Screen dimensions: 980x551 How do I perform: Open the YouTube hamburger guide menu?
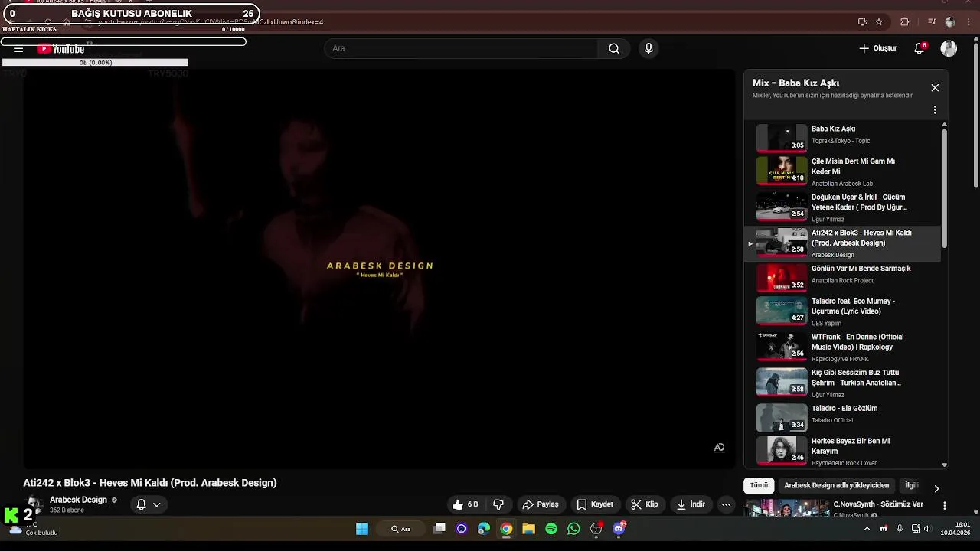coord(18,49)
